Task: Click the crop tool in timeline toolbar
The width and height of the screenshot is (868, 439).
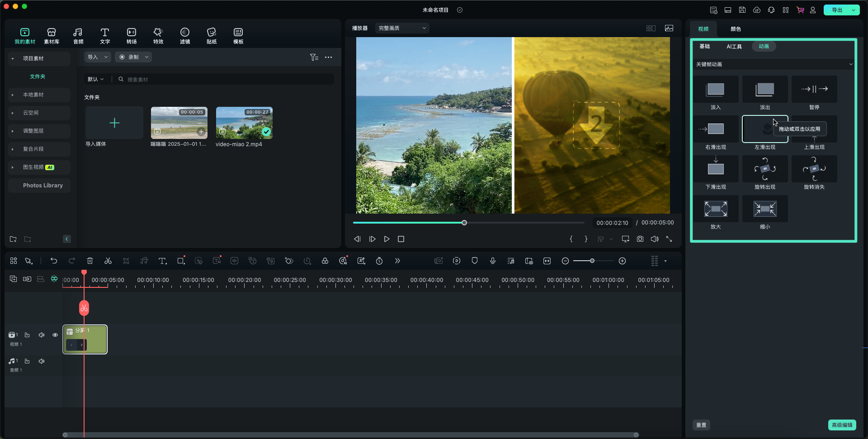Action: 126,261
